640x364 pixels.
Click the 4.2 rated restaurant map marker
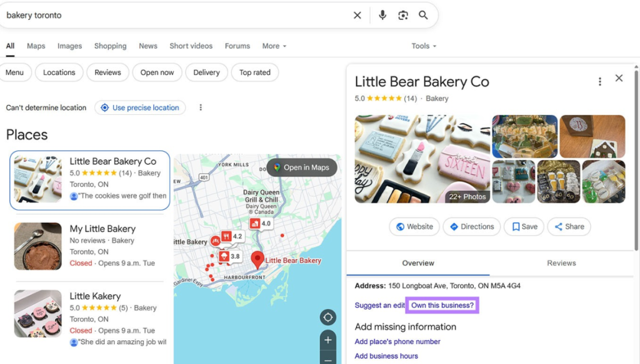pos(232,236)
